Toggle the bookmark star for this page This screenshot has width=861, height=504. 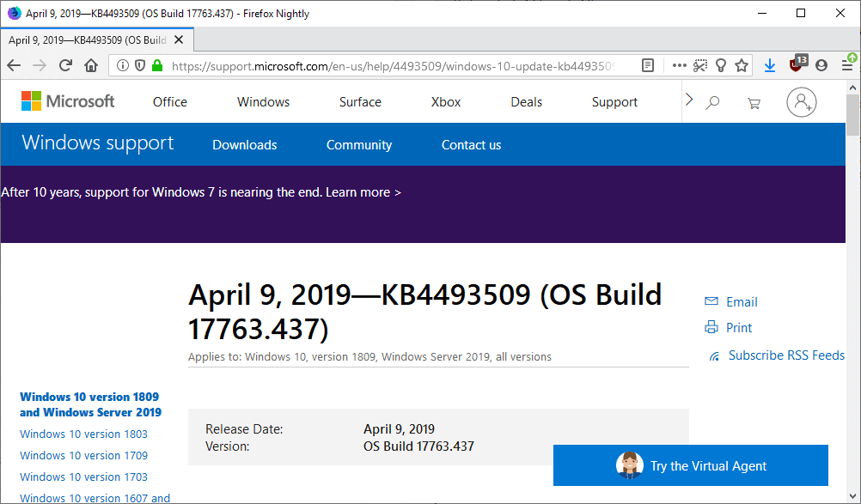tap(742, 64)
